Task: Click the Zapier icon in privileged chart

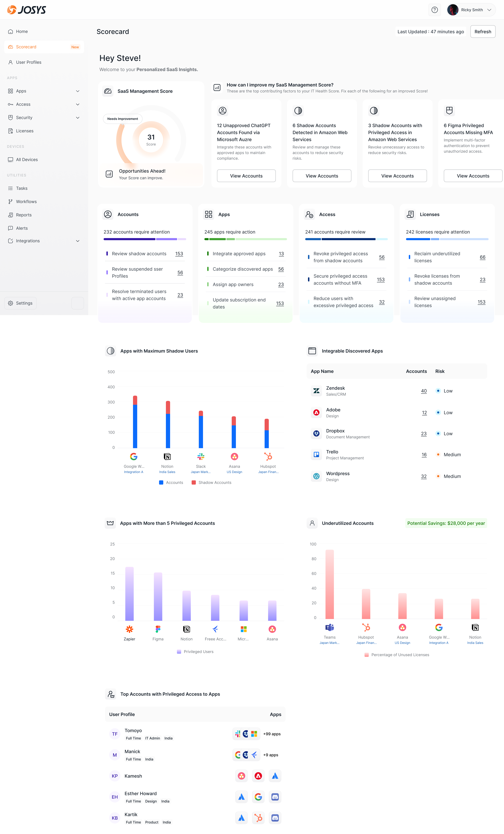Action: pyautogui.click(x=129, y=629)
